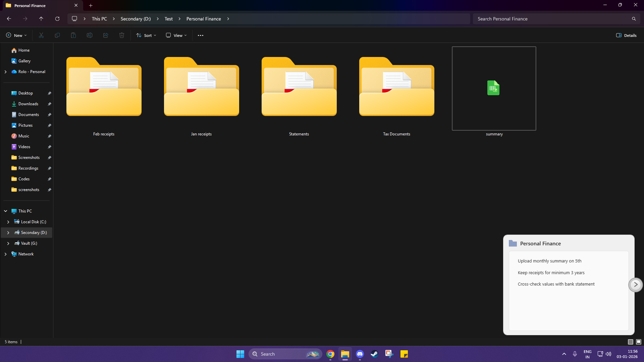Rename the summary file via the Rename icon
The height and width of the screenshot is (362, 644).
(x=89, y=35)
